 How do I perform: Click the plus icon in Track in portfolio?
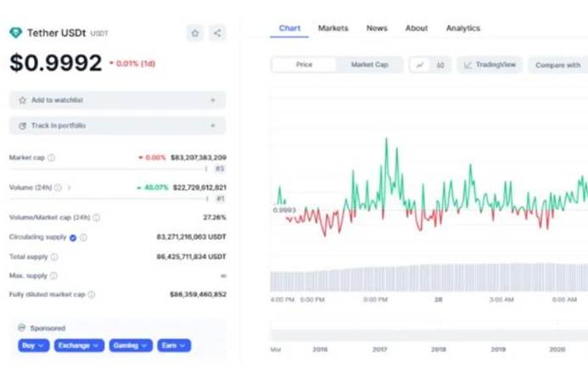pyautogui.click(x=213, y=125)
